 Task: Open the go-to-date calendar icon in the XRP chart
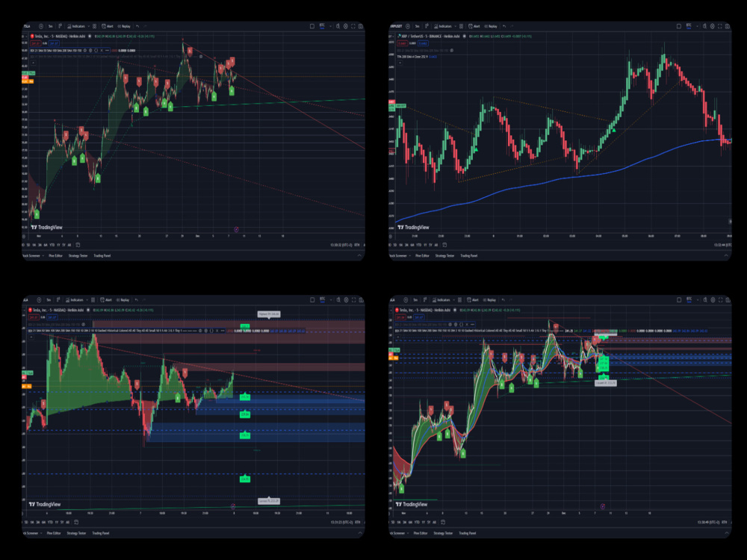[444, 245]
